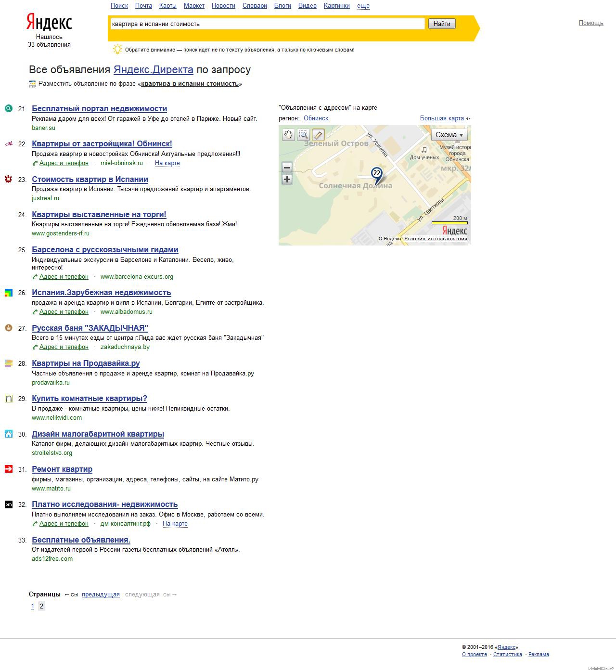Open Яндекс.Директа link in heading
This screenshot has height=672, width=616.
tap(154, 70)
